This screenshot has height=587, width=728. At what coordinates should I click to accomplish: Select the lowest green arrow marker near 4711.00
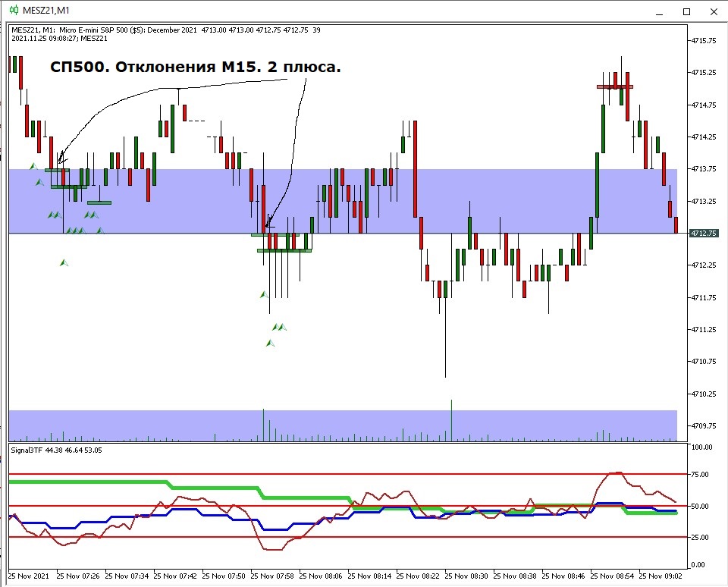270,344
